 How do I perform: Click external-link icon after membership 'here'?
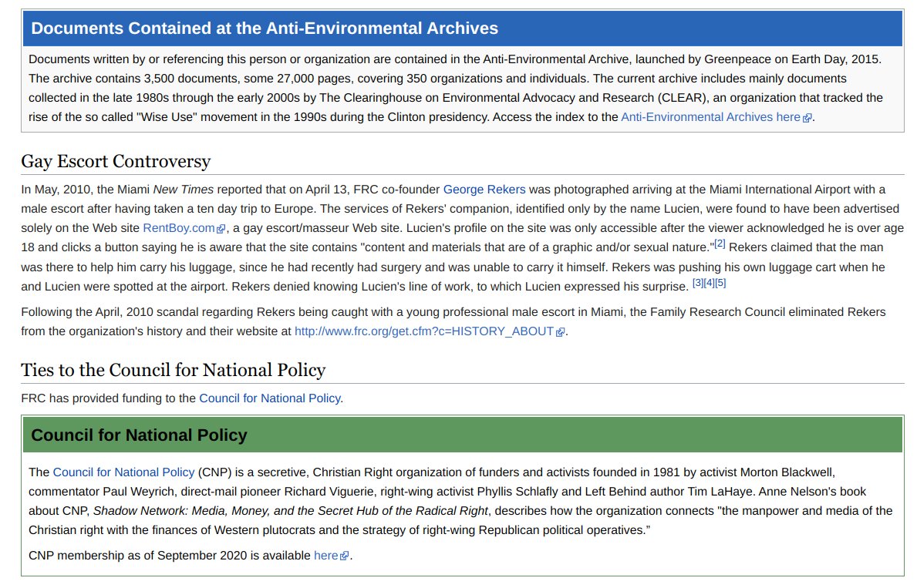[345, 556]
